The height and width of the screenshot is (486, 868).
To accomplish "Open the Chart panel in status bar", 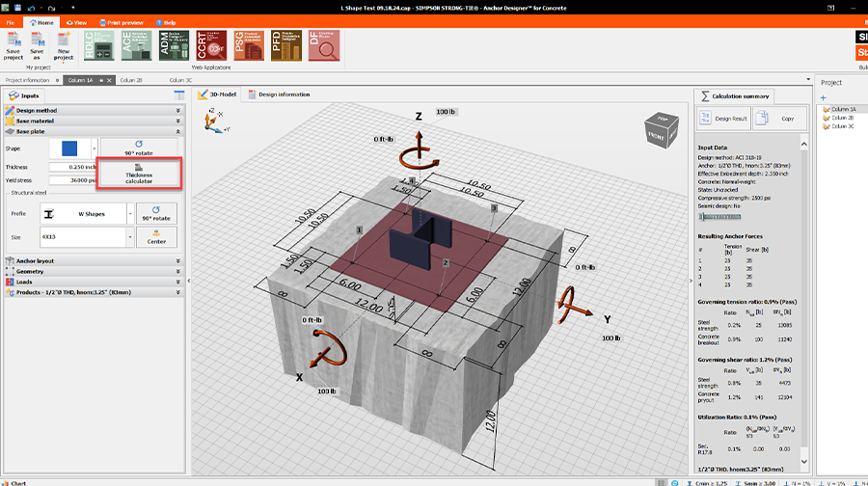I will click(x=14, y=483).
